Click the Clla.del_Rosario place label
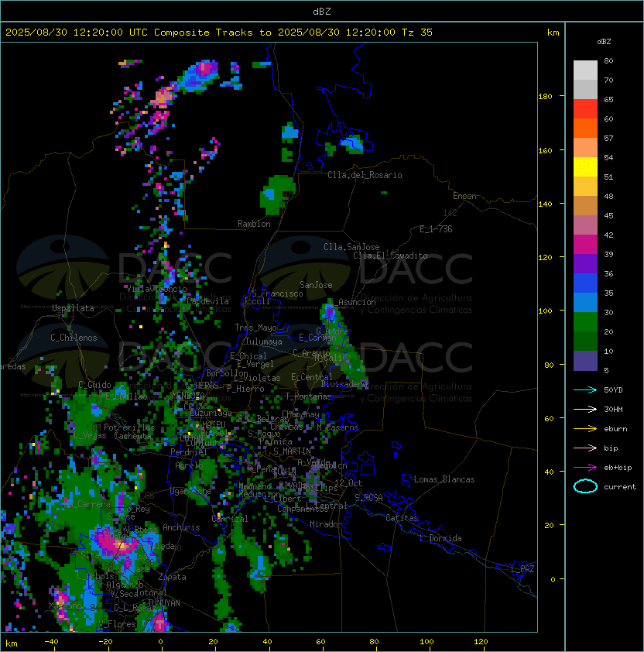 coord(365,175)
